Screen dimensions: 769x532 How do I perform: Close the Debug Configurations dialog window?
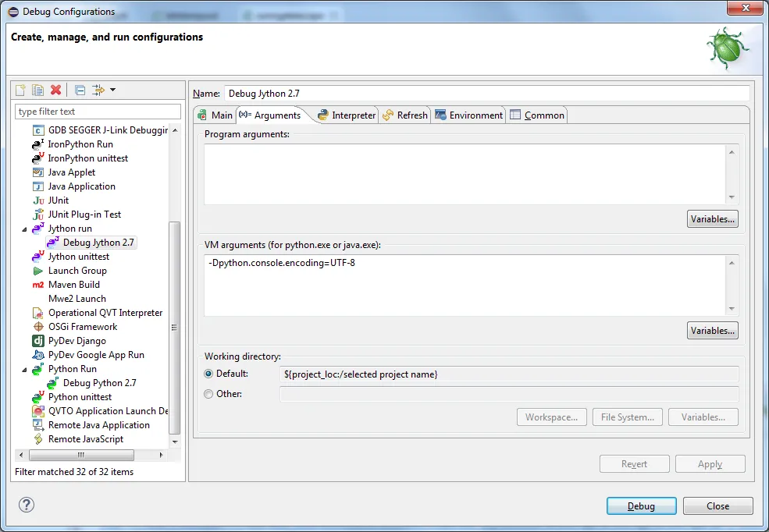(x=746, y=8)
